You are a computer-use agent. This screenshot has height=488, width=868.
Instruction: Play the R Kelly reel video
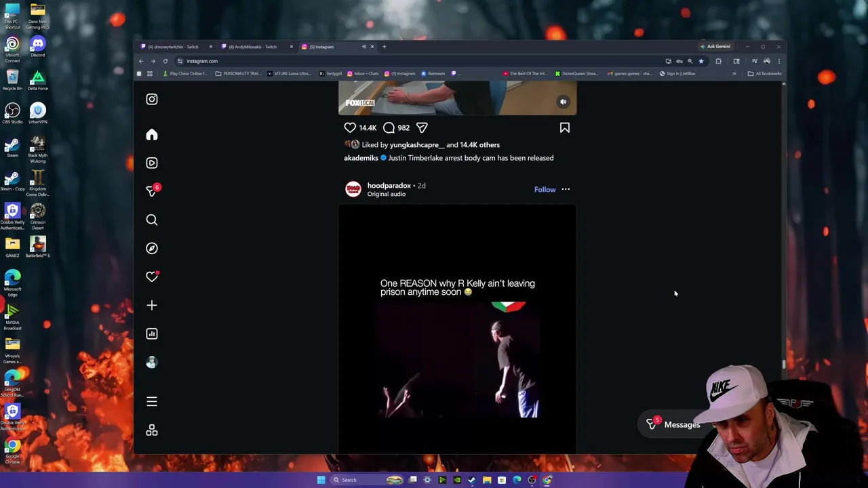click(x=458, y=329)
